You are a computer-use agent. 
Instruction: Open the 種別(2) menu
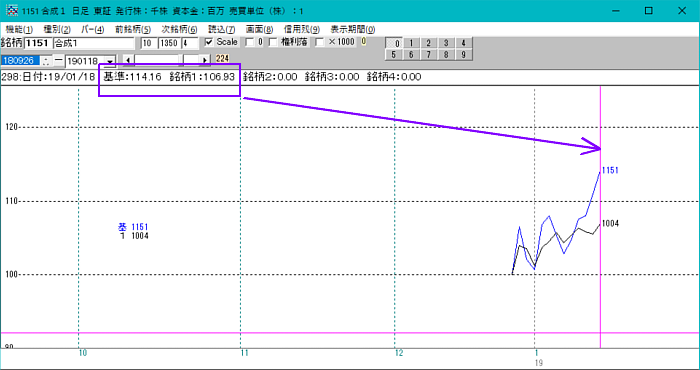[57, 30]
